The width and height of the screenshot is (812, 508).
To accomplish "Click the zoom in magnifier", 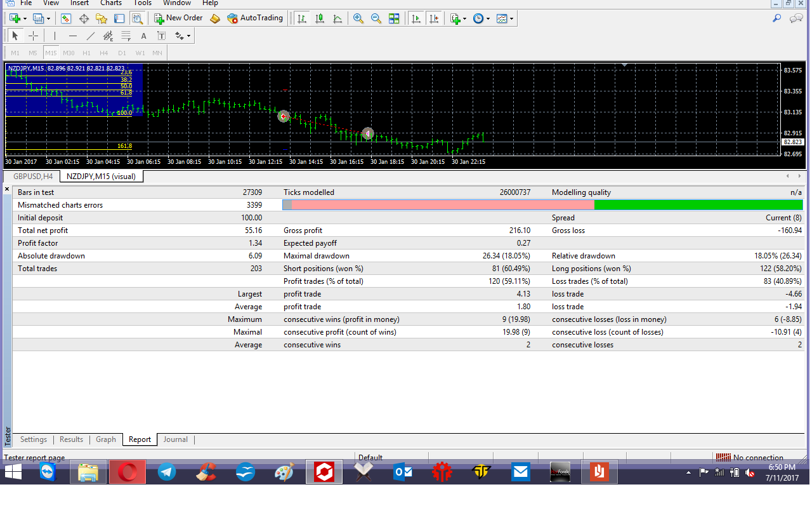I will pos(358,18).
